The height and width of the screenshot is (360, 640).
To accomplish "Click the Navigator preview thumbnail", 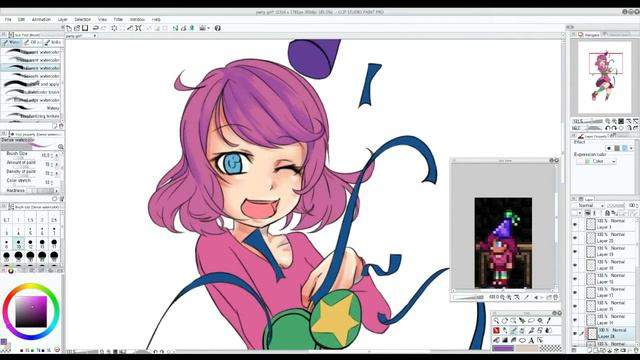I will (x=604, y=76).
